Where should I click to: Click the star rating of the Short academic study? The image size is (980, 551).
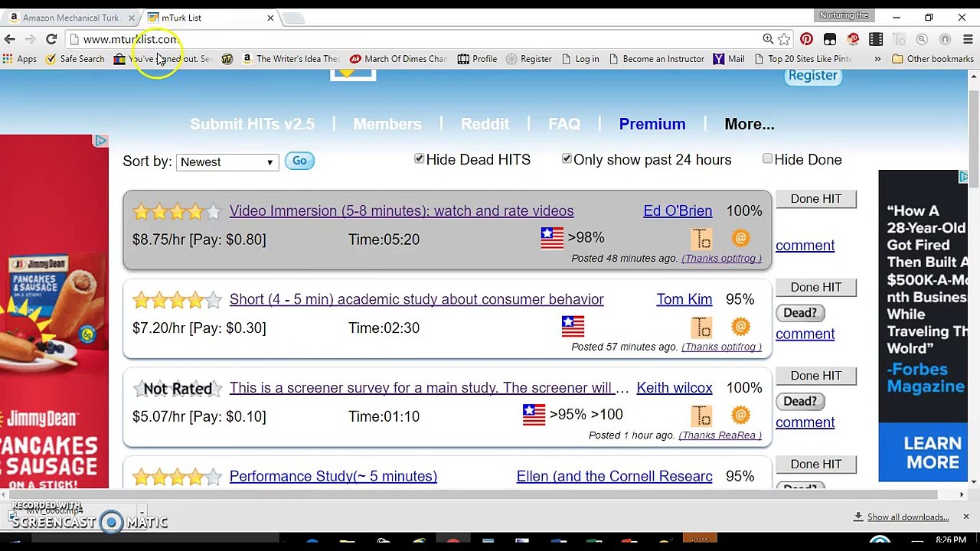point(177,300)
